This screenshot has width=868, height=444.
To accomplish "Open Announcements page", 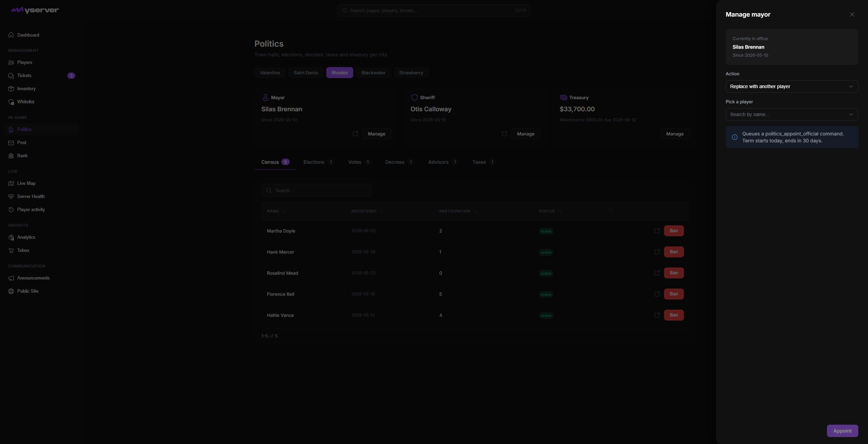I will point(41,278).
